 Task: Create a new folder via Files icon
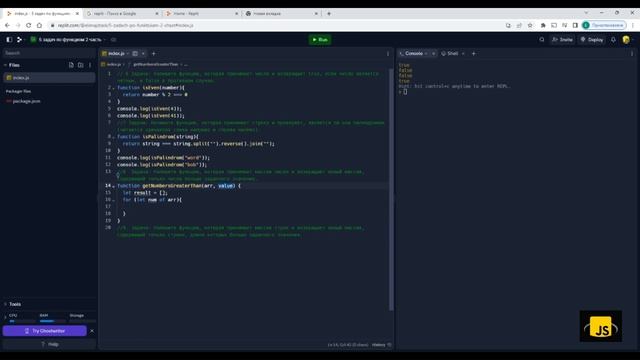tap(80, 65)
